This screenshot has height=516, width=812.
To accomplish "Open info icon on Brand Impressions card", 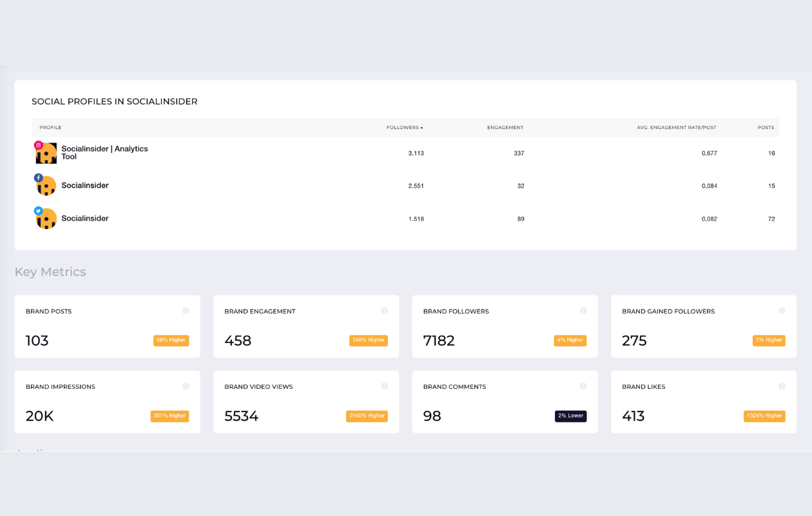I will 186,386.
